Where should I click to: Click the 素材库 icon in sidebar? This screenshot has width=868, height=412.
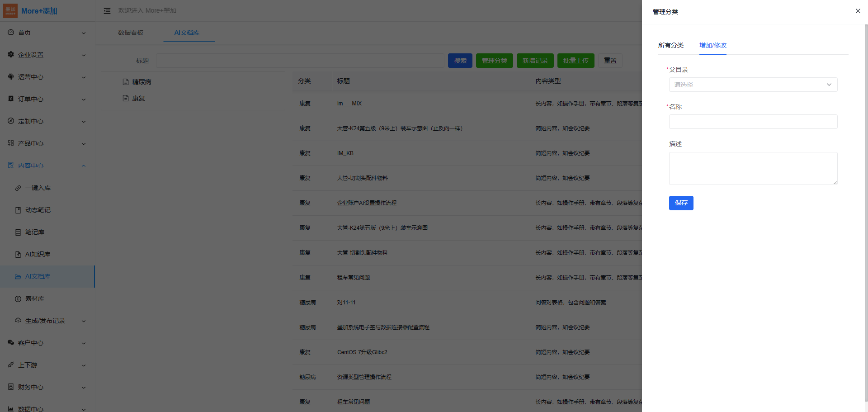click(18, 299)
